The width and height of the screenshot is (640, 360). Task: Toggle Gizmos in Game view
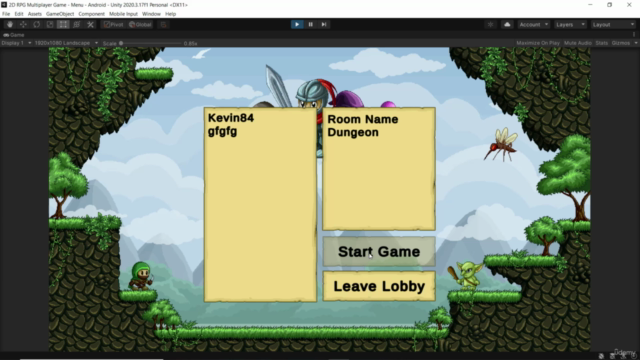pyautogui.click(x=621, y=43)
